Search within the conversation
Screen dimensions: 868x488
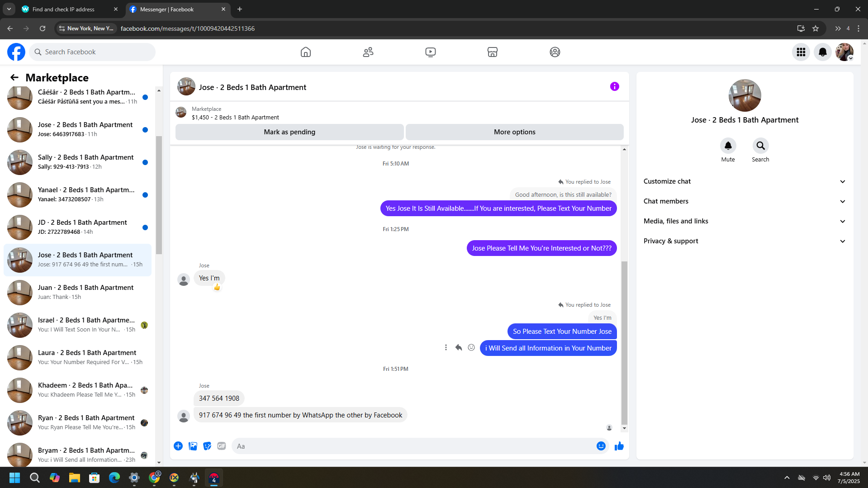tap(760, 146)
